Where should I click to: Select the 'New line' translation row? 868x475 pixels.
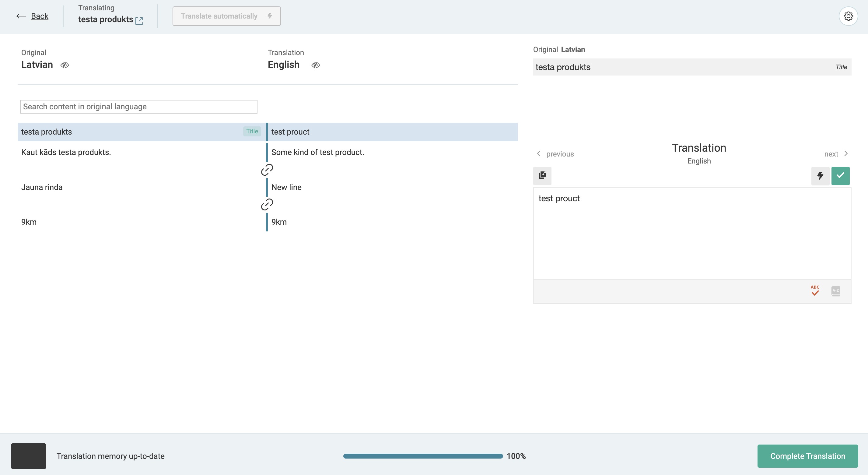click(286, 188)
